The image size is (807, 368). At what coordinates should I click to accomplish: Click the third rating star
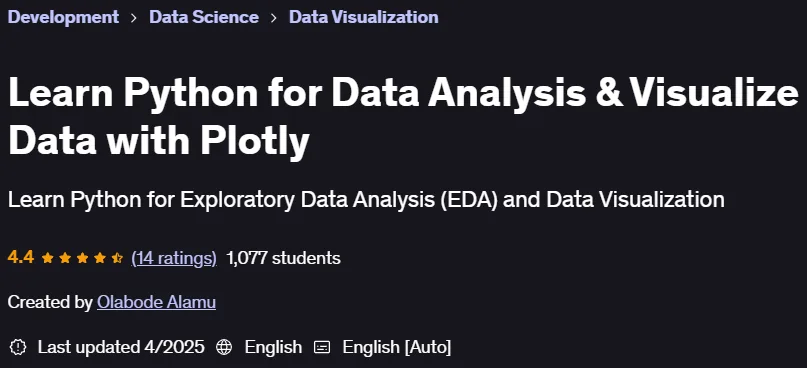point(82,258)
